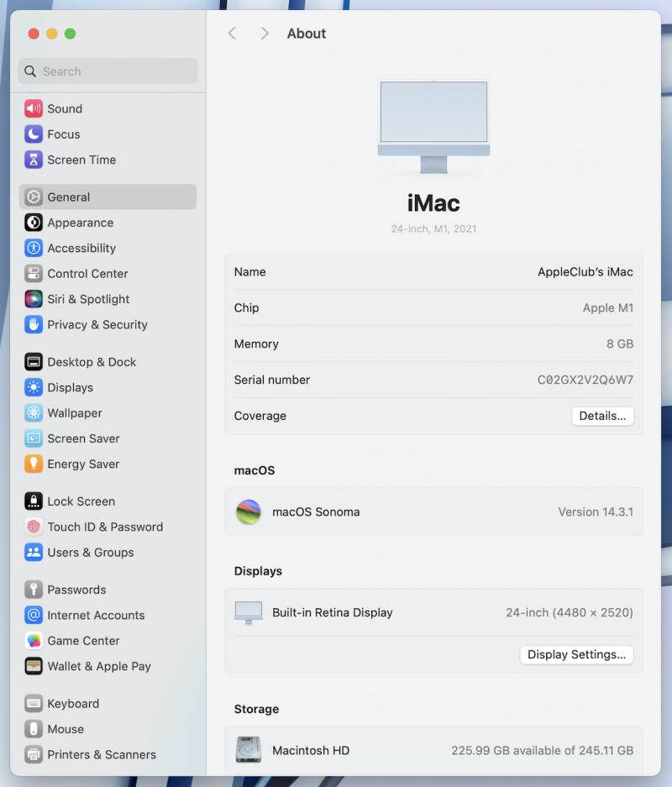The height and width of the screenshot is (787, 672).
Task: Open Control Center using its icon
Action: (x=34, y=274)
